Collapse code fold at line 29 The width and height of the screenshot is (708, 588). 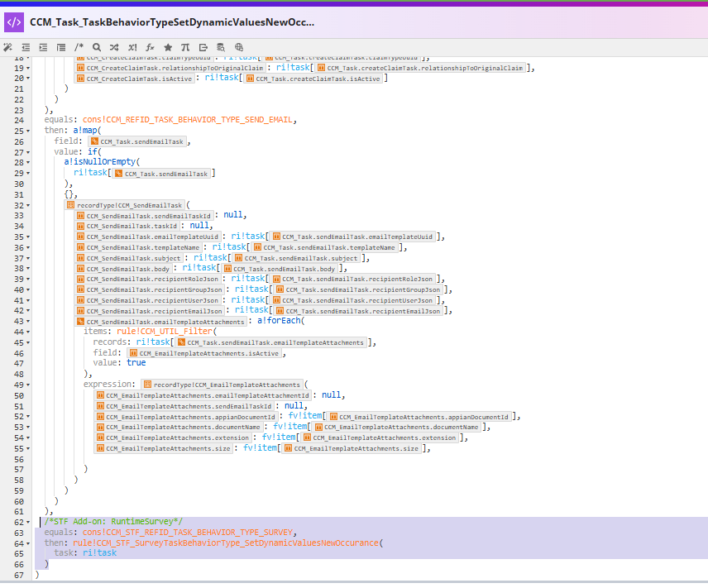coord(28,174)
